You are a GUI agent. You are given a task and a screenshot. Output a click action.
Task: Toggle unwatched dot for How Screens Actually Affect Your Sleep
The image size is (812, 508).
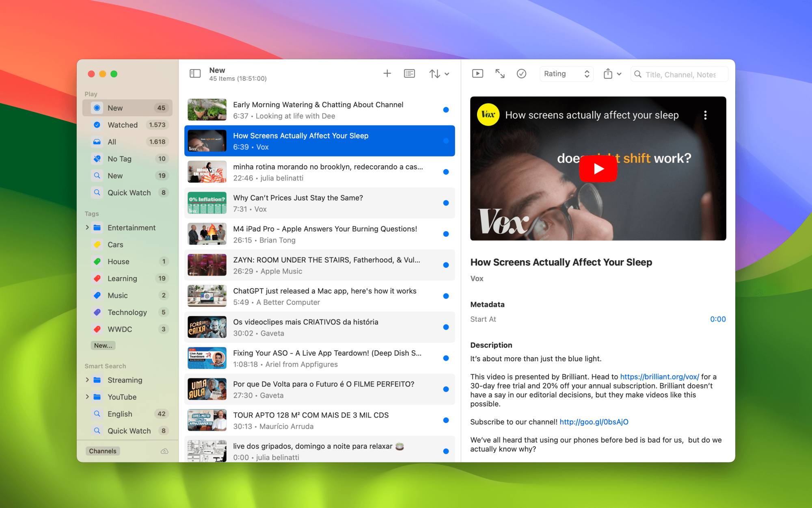[446, 141]
